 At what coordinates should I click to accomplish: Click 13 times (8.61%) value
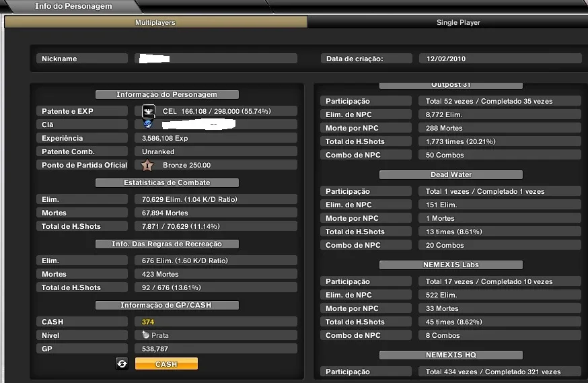(x=453, y=232)
